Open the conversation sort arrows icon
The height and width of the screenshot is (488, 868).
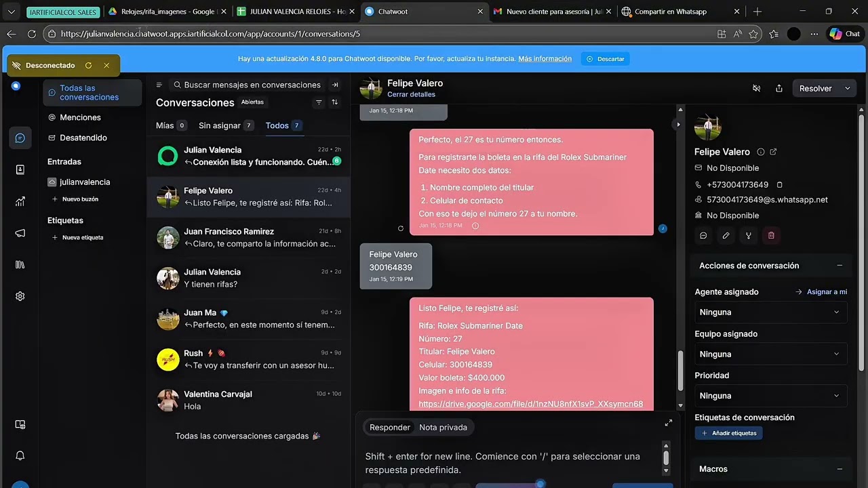pos(334,102)
